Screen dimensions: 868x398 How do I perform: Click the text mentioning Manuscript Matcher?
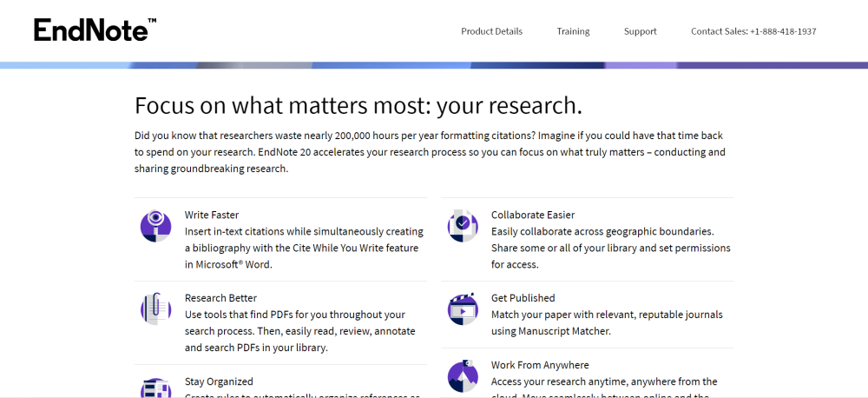(x=607, y=322)
